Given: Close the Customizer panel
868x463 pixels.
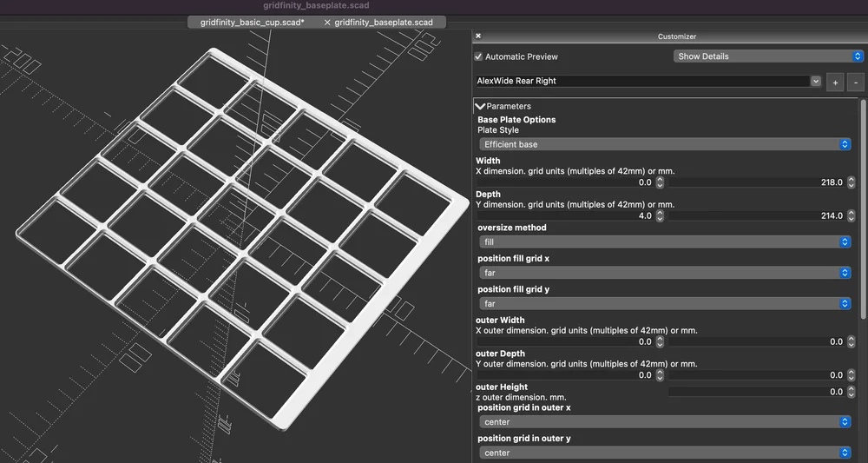Looking at the screenshot, I should pyautogui.click(x=478, y=36).
